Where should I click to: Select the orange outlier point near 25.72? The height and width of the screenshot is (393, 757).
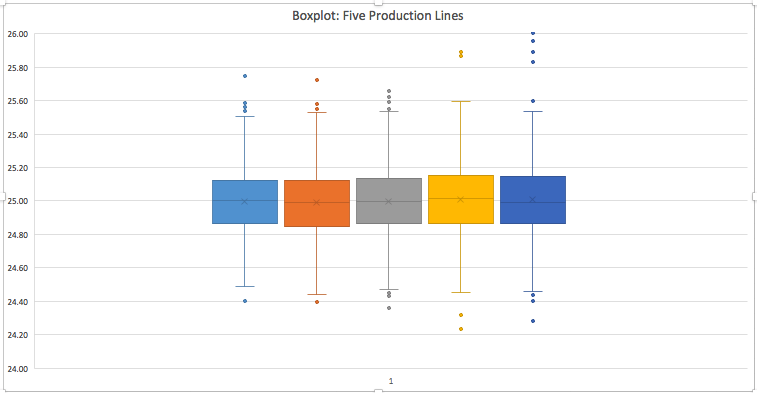click(x=317, y=80)
